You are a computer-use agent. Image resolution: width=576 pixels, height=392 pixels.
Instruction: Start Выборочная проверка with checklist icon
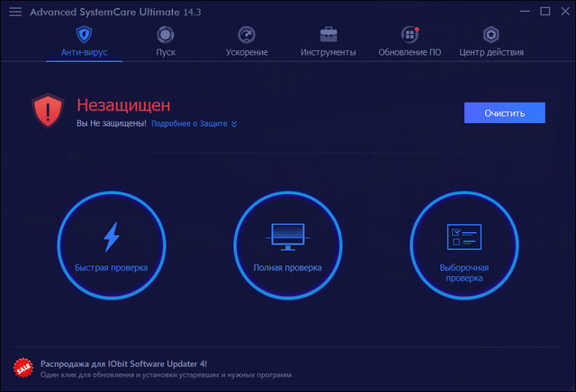click(x=463, y=244)
